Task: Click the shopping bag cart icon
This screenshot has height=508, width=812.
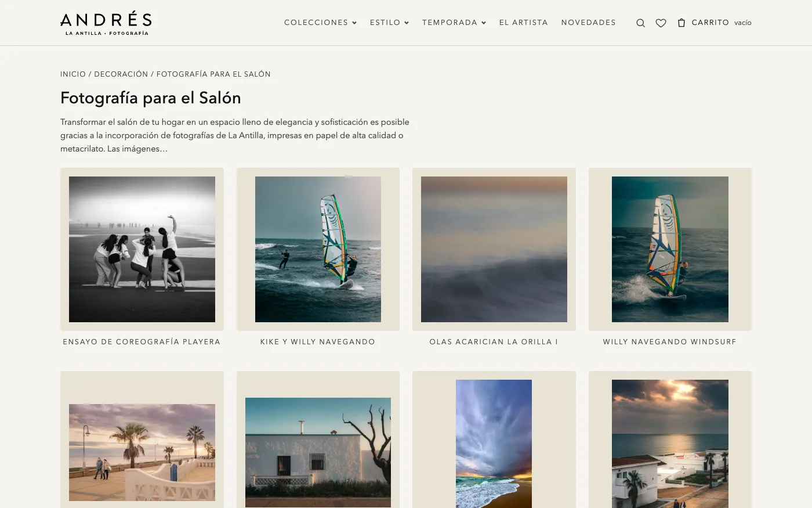Action: 681,23
